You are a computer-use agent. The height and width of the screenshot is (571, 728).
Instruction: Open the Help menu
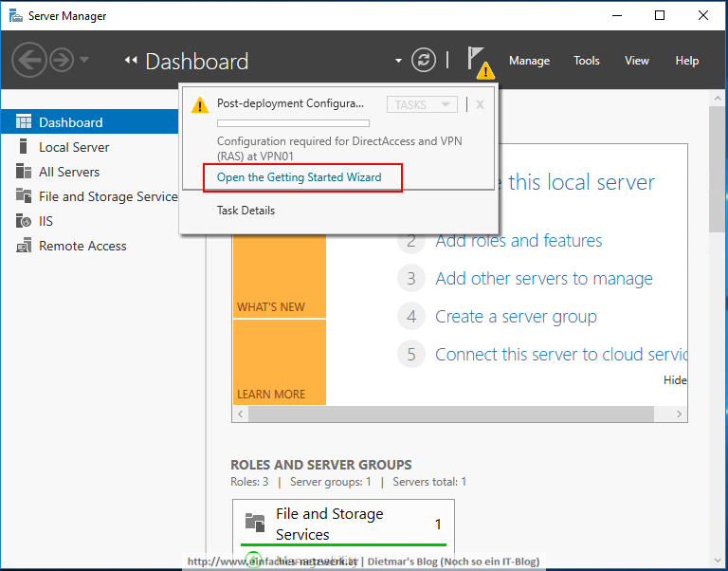click(686, 61)
